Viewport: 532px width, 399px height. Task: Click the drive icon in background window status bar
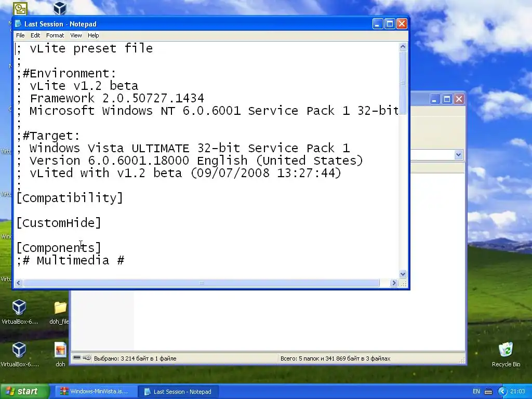(x=77, y=357)
